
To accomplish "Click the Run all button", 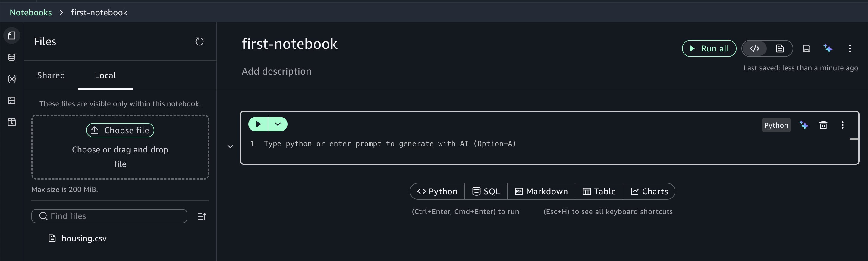I will coord(709,48).
